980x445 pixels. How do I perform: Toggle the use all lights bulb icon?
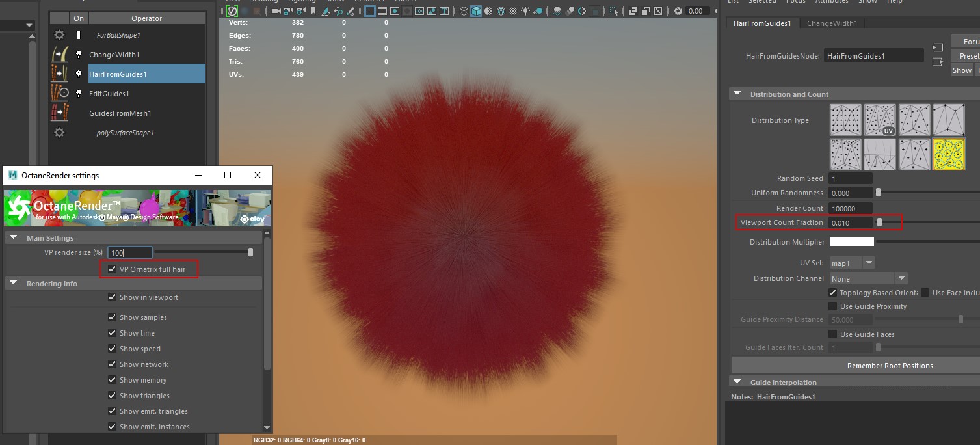(525, 11)
